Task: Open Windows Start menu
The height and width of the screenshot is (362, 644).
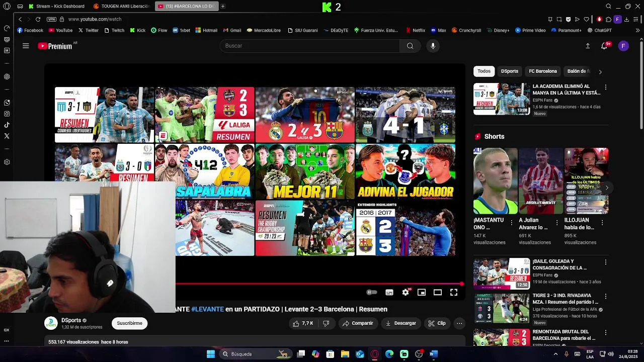Action: click(211, 354)
